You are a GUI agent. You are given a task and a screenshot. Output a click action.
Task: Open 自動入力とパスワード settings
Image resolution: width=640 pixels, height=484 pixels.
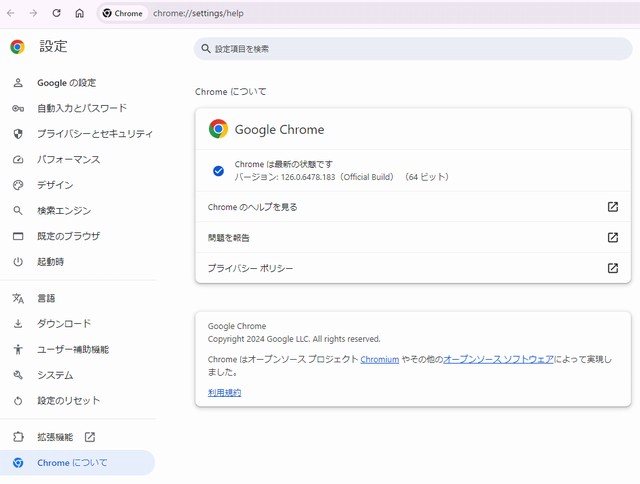coord(78,108)
